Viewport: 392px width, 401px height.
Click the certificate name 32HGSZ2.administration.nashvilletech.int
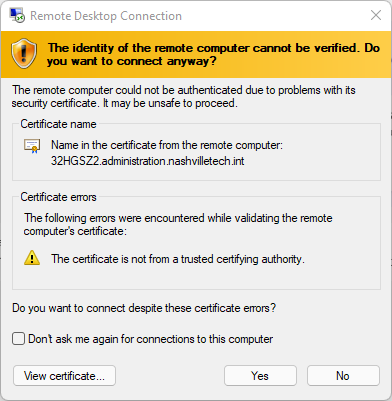148,161
